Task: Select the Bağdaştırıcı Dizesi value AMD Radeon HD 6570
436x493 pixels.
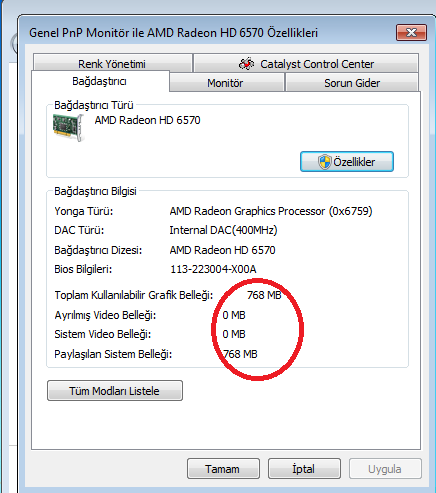Action: [222, 250]
